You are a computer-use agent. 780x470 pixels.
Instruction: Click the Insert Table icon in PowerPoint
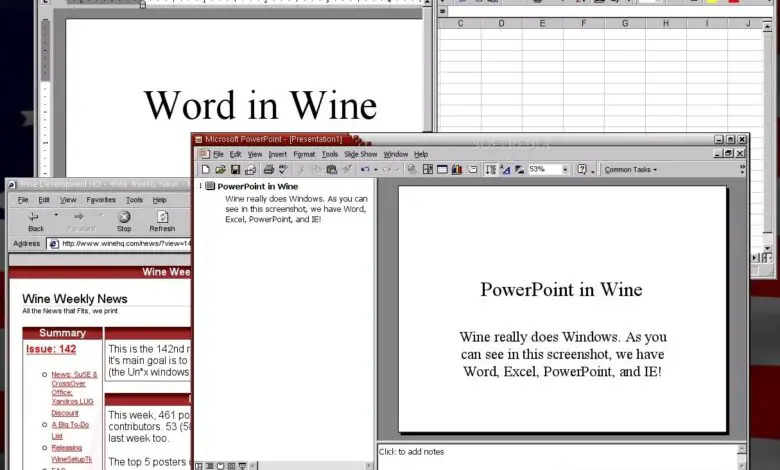pos(442,170)
